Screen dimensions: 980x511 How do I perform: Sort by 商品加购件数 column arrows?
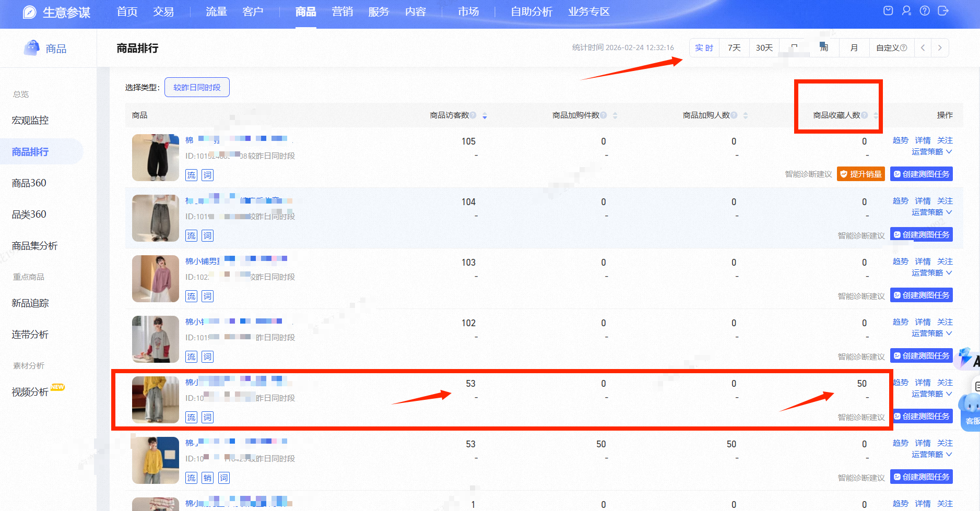click(615, 115)
